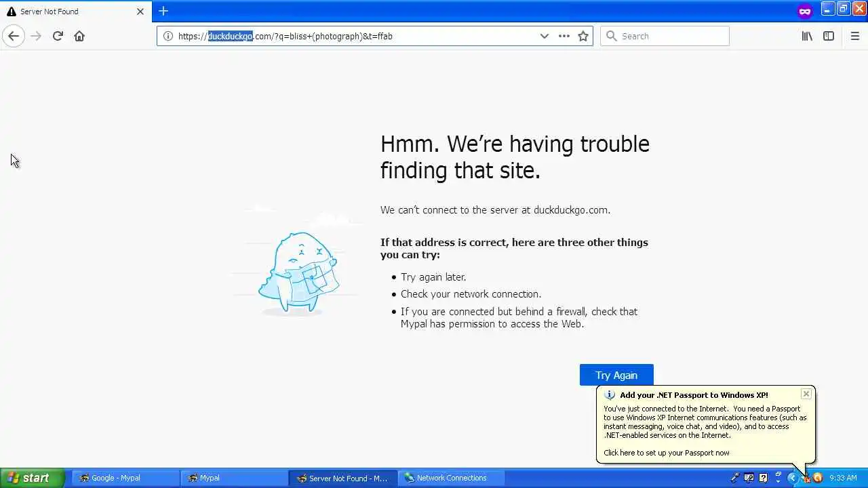Viewport: 868px width, 488px height.
Task: Click the orange G tray icon
Action: tap(817, 478)
